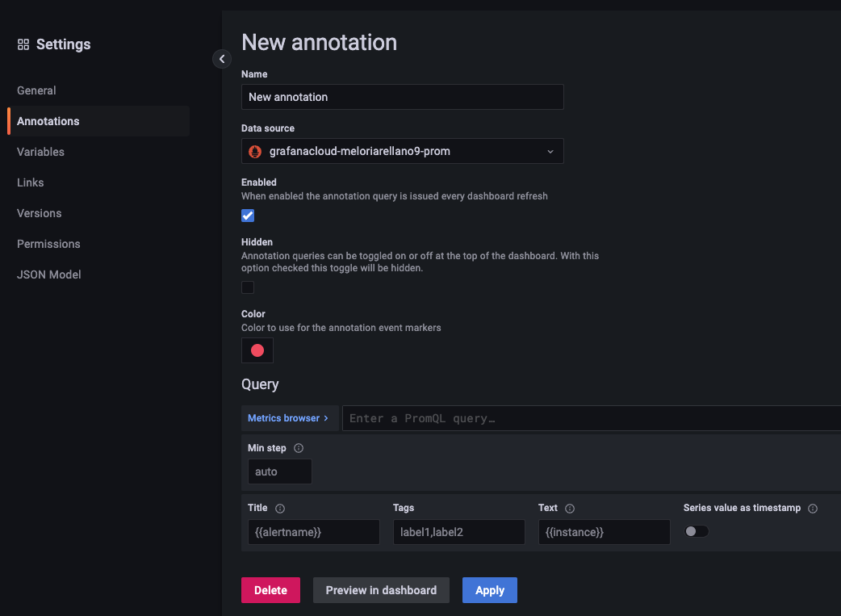Click the Prometheus data source icon

[255, 151]
